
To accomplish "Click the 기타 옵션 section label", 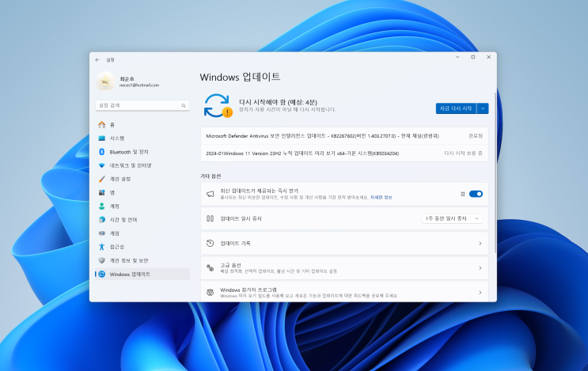I will 211,176.
